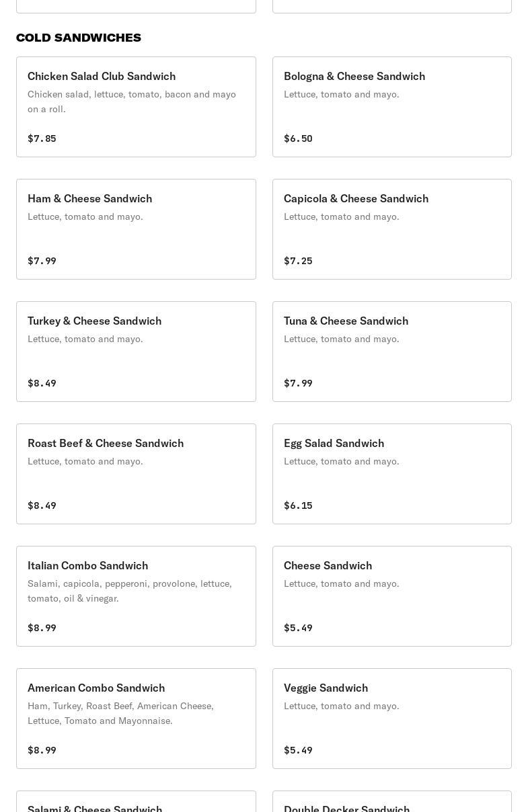Image resolution: width=528 pixels, height=812 pixels.
Task: Click the Italian Combo ingredients description
Action: pos(130,591)
